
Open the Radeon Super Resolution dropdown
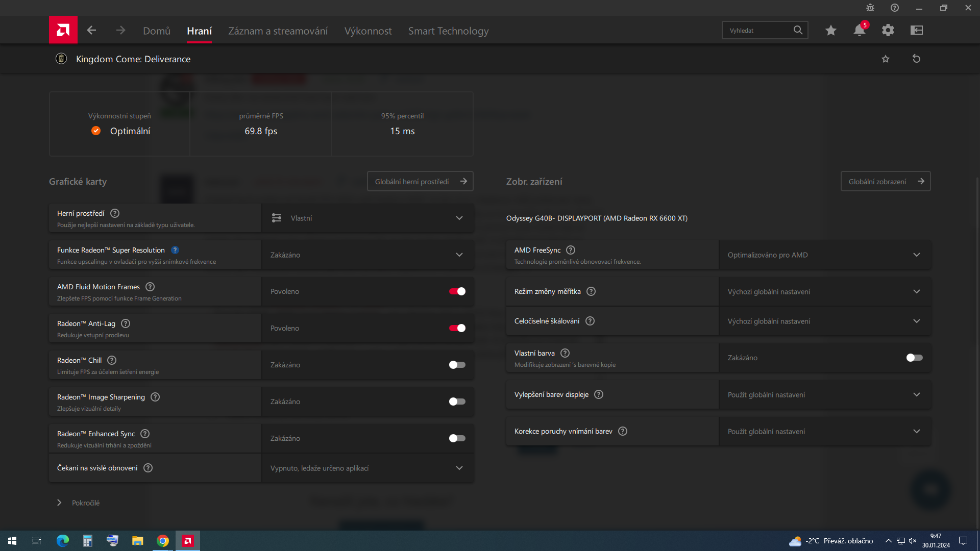click(x=367, y=255)
